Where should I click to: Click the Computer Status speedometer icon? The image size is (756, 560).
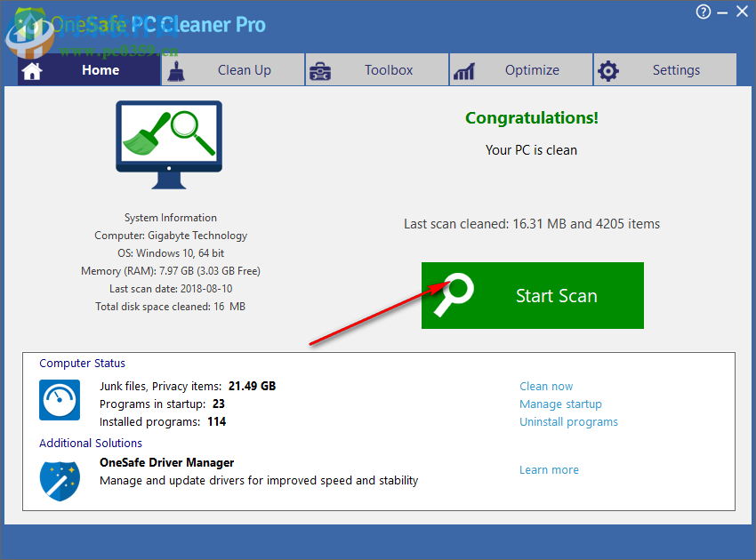pos(60,400)
